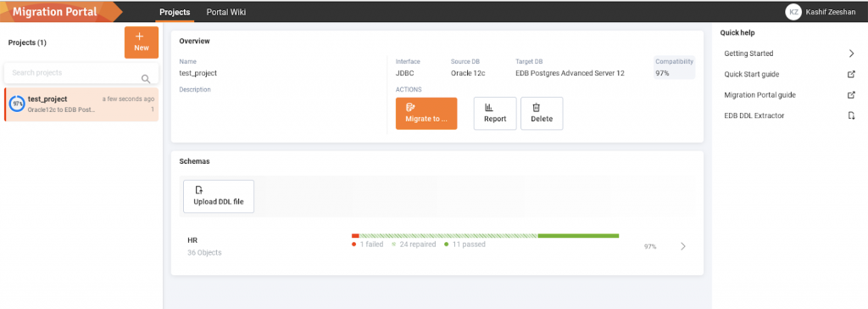Viewport: 868px width, 309px height.
Task: Click the Migration Portal logo
Action: point(55,12)
